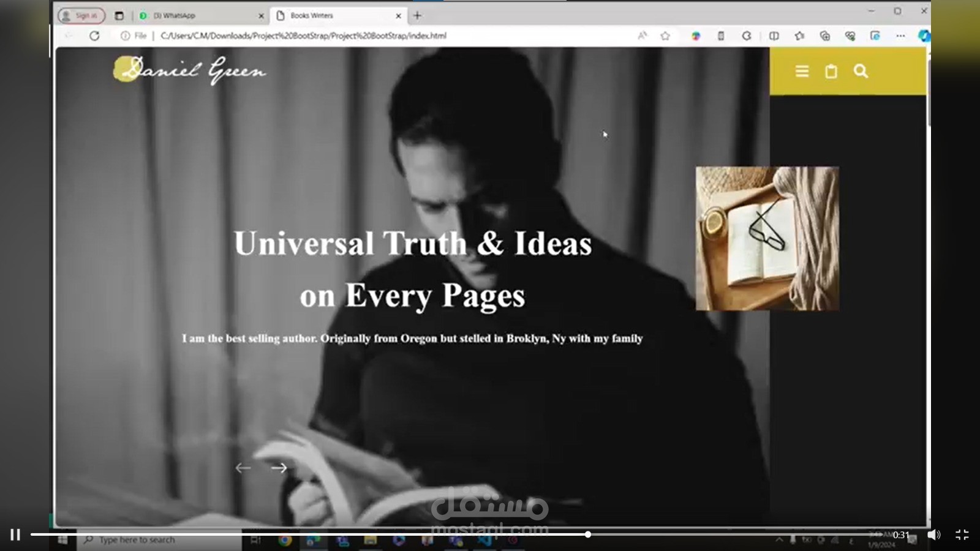This screenshot has height=551, width=980.
Task: Click the 'Type here to search' taskbar box
Action: point(159,540)
